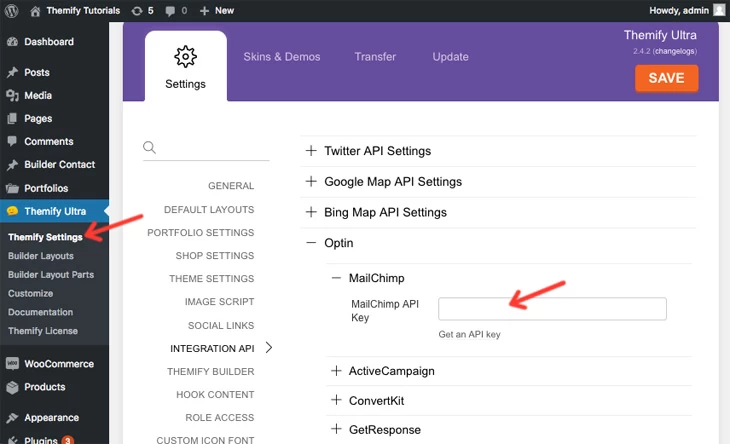Click the home icon for Themify Tutorials

pos(35,11)
